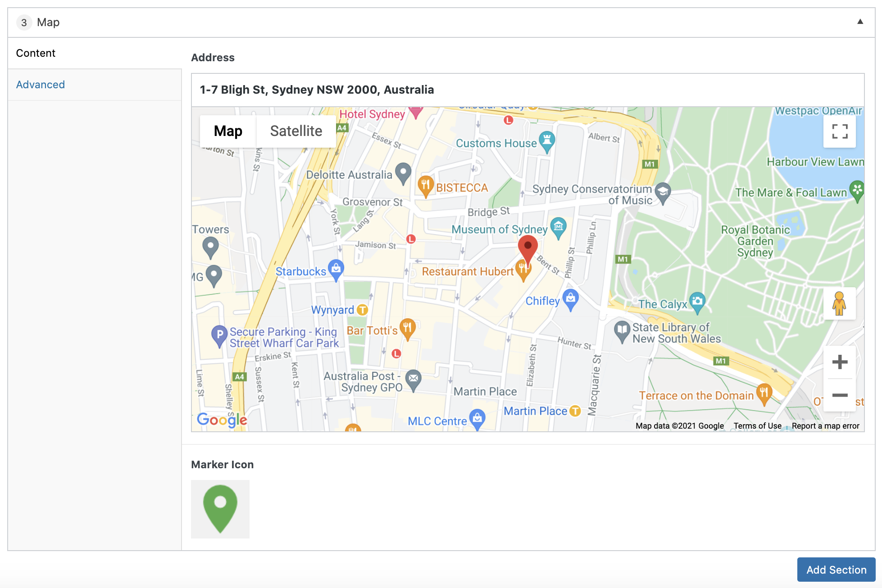This screenshot has width=882, height=588.
Task: Click the Customs House marker icon
Action: coord(547,142)
